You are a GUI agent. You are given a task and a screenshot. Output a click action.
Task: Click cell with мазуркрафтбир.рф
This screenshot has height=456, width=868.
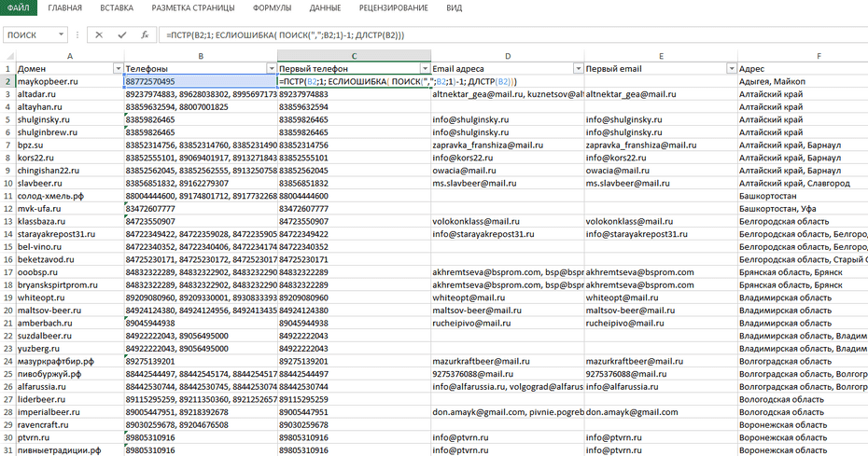coord(70,362)
